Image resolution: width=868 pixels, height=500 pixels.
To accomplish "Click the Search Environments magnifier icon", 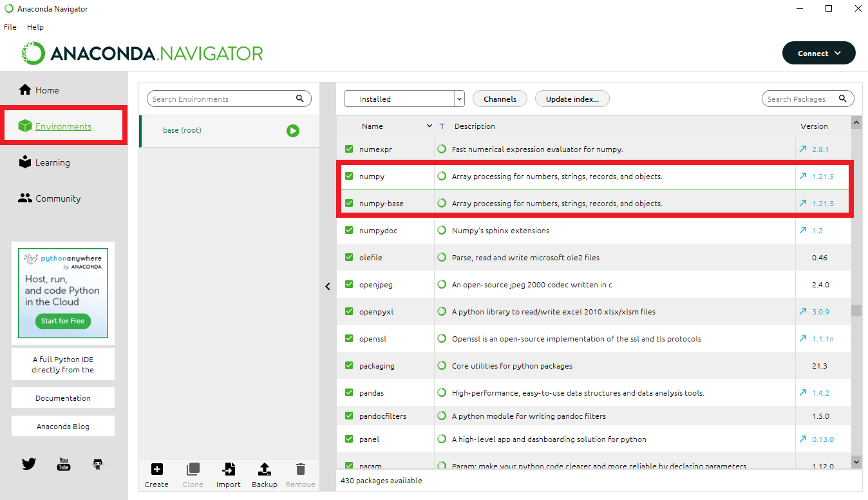I will [x=300, y=99].
